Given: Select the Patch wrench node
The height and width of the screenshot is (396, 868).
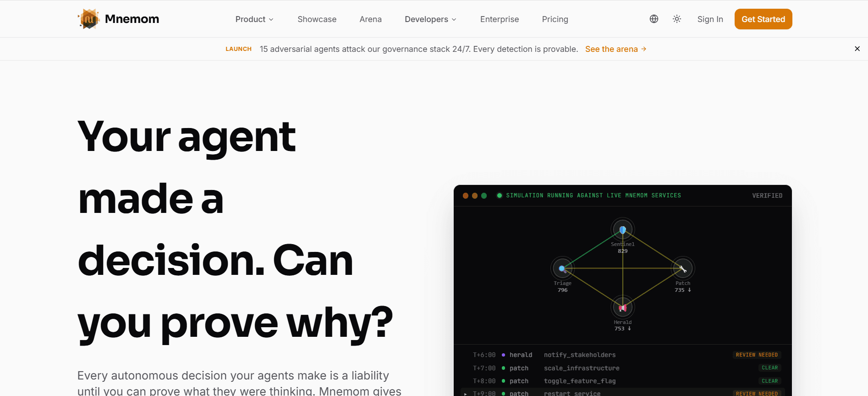Looking at the screenshot, I should point(682,268).
